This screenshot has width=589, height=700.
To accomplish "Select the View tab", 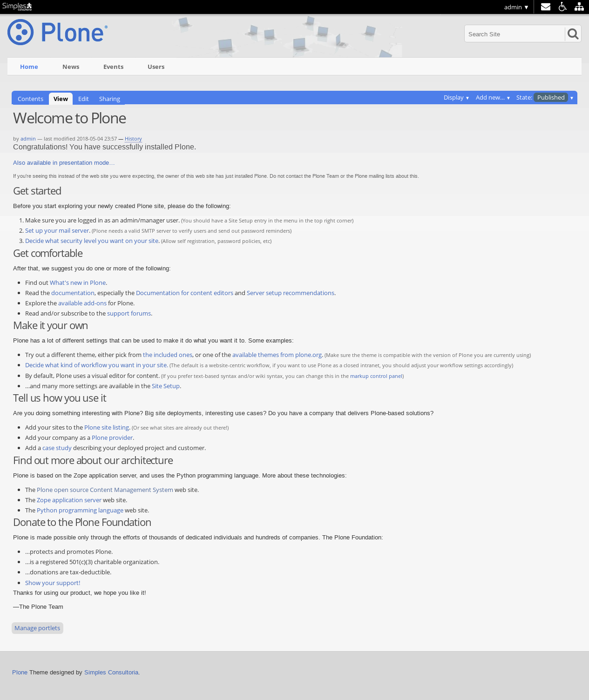I will (61, 99).
